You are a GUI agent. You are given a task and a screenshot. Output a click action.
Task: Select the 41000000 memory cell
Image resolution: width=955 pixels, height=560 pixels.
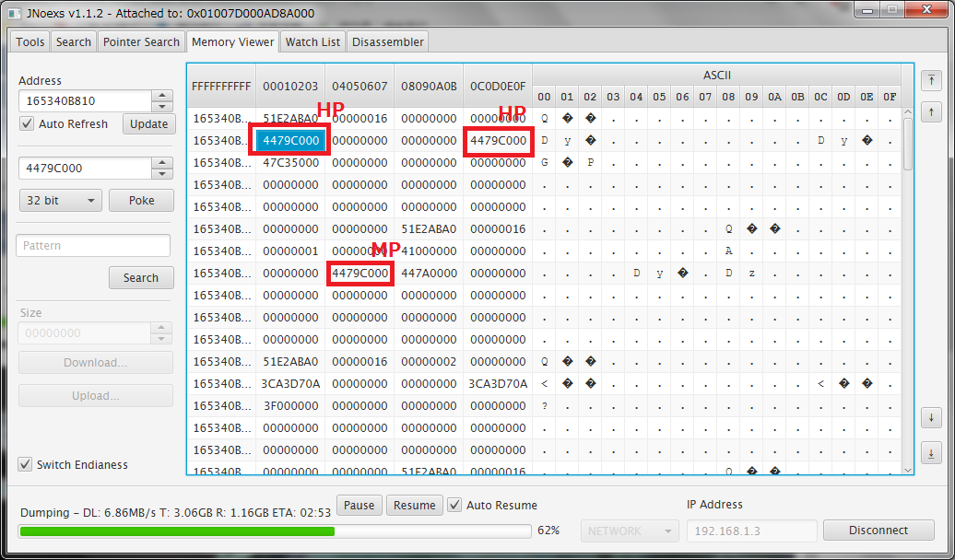point(429,251)
